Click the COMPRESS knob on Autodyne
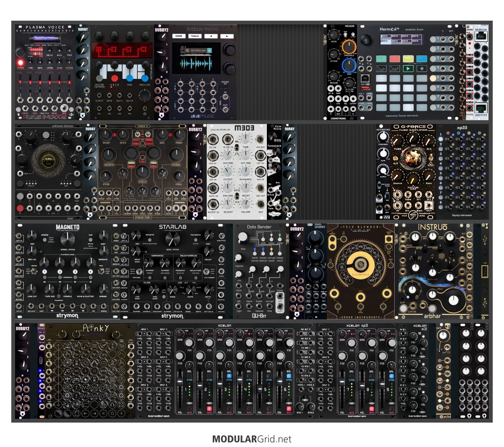 (383, 137)
